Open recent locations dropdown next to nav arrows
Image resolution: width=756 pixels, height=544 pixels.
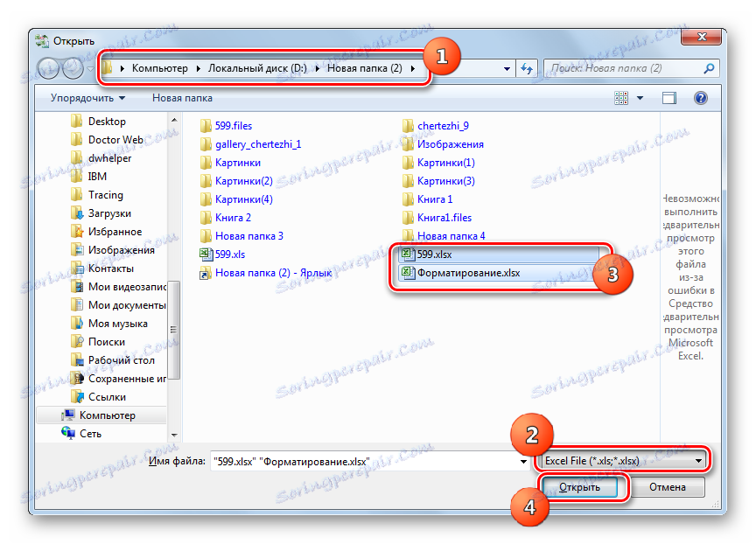(x=91, y=69)
